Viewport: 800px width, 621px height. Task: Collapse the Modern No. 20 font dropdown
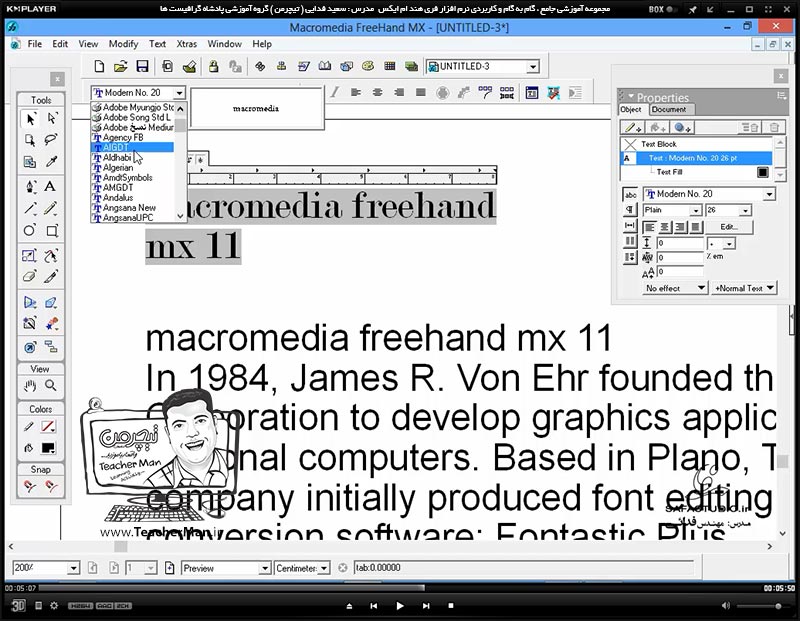(x=179, y=93)
